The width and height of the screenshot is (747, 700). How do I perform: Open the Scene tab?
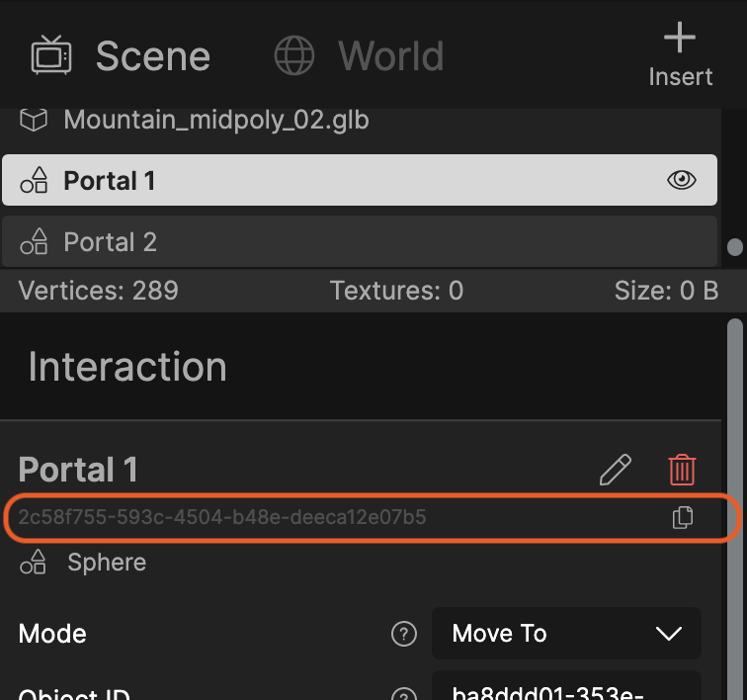[x=121, y=55]
